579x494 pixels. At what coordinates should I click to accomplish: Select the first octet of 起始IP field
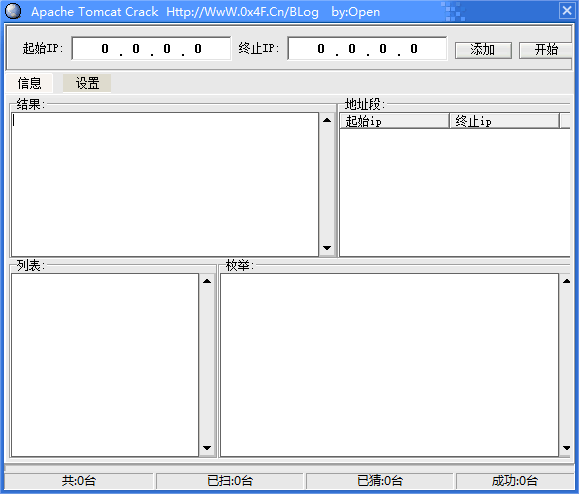[105, 49]
